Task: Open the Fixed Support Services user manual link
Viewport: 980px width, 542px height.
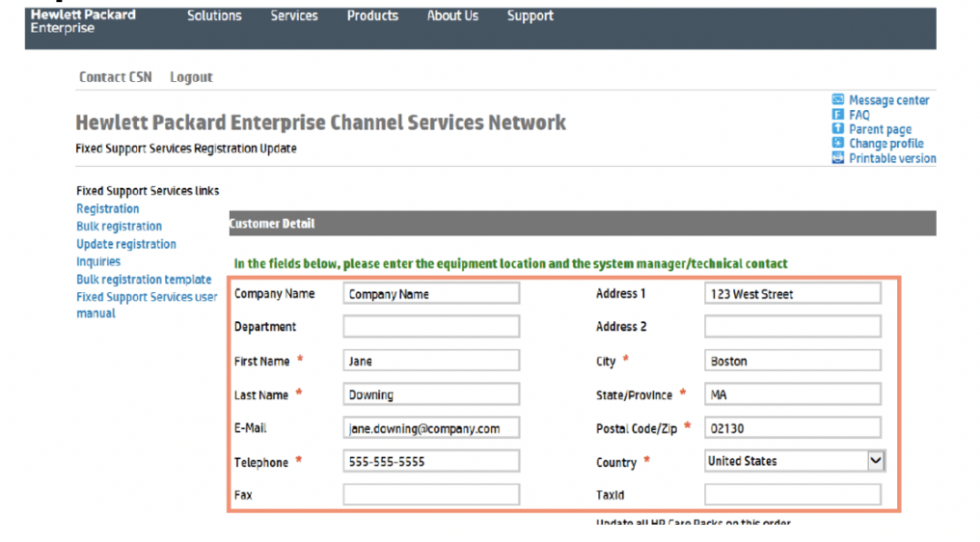Action: [147, 305]
